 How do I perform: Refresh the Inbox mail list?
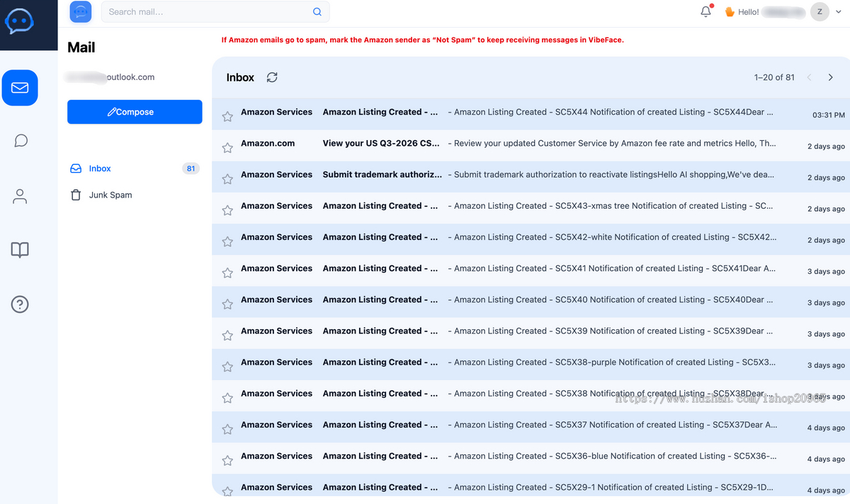272,77
